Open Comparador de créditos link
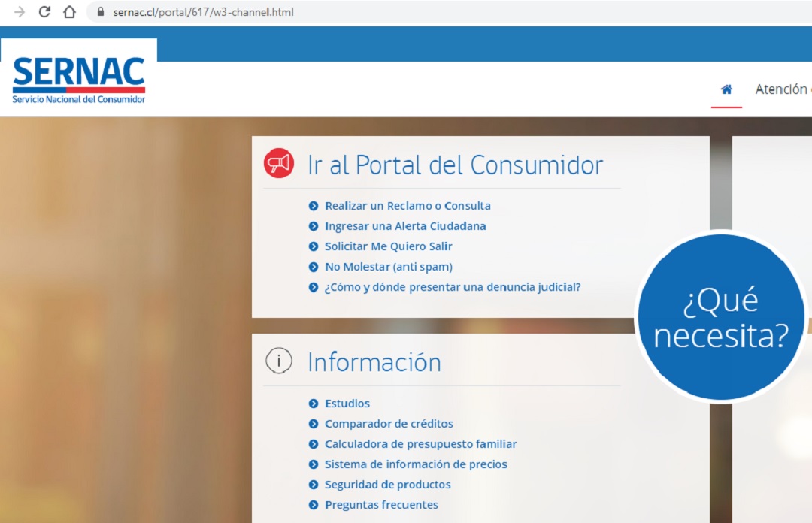 point(389,424)
